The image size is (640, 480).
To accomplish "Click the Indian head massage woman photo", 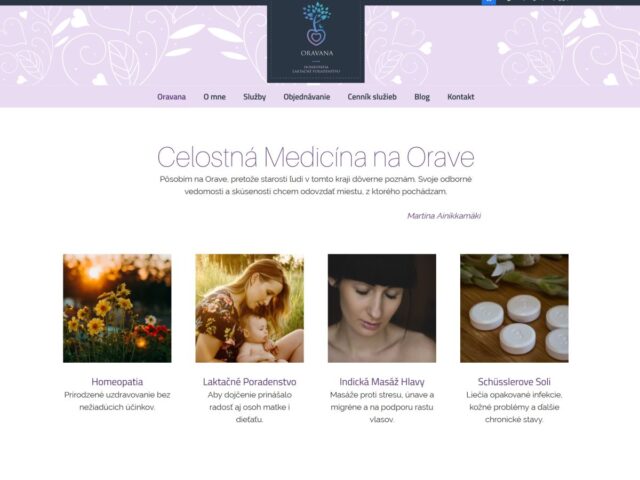I will click(382, 308).
